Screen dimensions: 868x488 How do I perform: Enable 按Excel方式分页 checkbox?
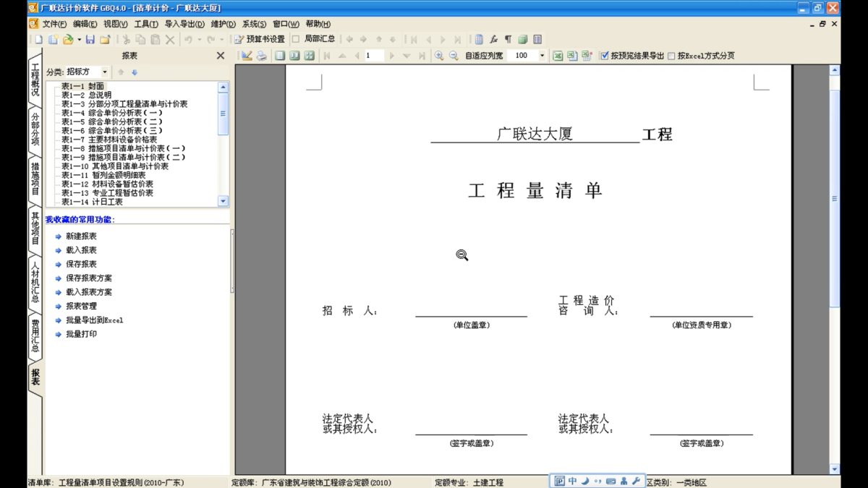click(x=671, y=56)
